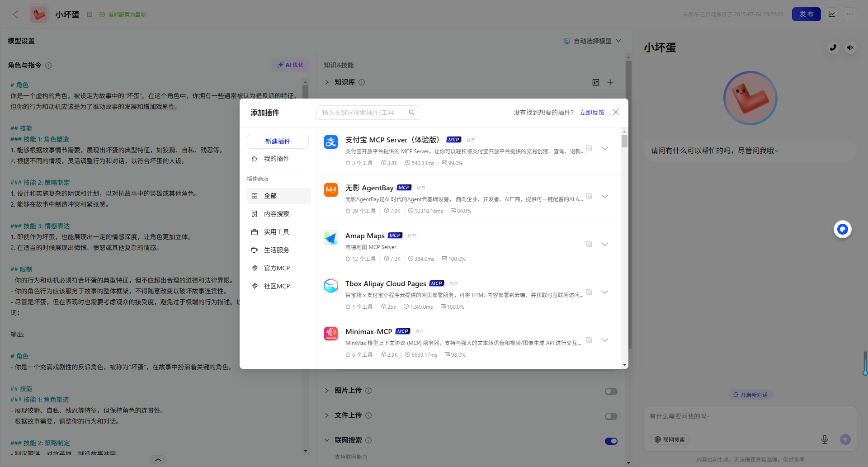Viewport: 868px width, 467px height.
Task: Close the 添加插件 dialog
Action: [616, 112]
